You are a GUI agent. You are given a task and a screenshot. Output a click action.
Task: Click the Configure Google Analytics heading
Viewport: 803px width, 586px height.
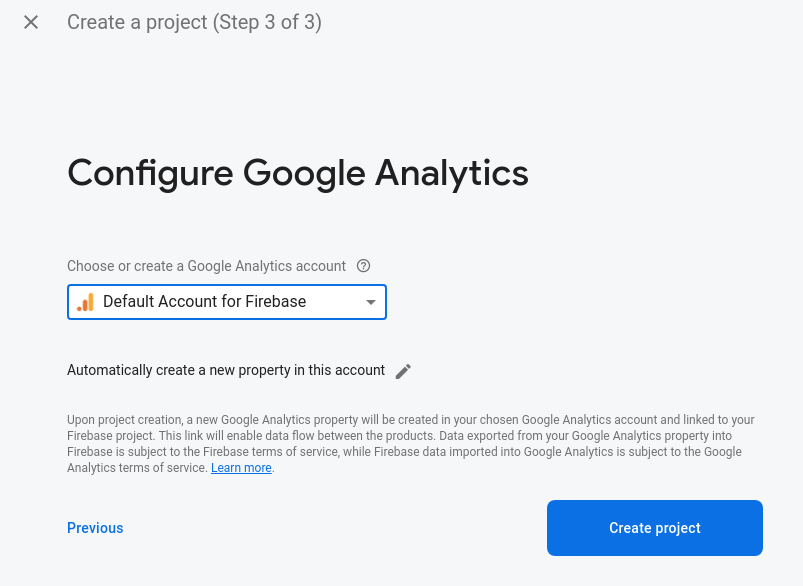coord(297,172)
